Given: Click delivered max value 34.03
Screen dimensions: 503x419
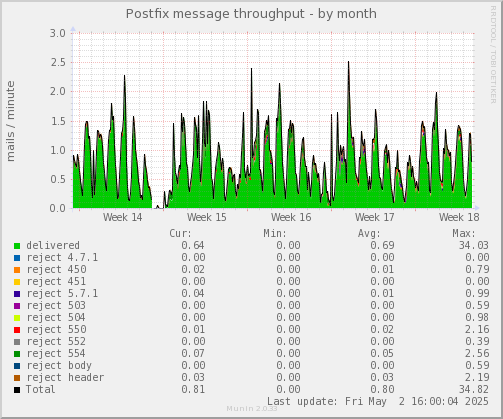Looking at the screenshot, I should (x=474, y=246).
